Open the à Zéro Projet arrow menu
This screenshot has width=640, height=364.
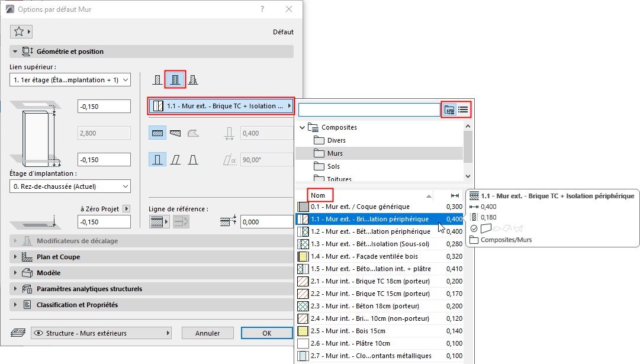pyautogui.click(x=127, y=208)
